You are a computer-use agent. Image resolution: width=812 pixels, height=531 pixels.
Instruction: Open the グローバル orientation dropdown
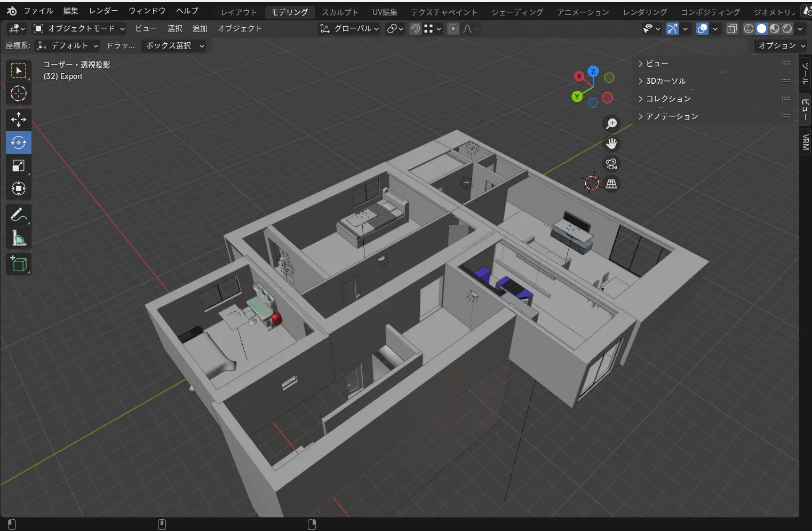point(349,29)
